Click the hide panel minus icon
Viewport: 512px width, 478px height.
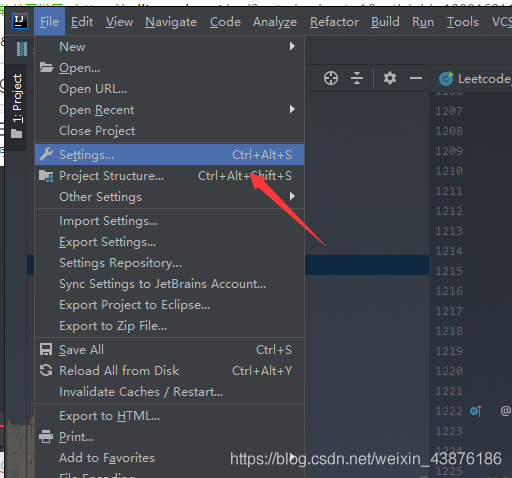[416, 78]
